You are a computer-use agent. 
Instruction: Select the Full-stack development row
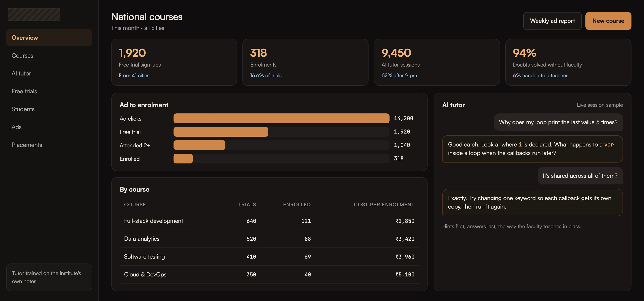tap(269, 221)
